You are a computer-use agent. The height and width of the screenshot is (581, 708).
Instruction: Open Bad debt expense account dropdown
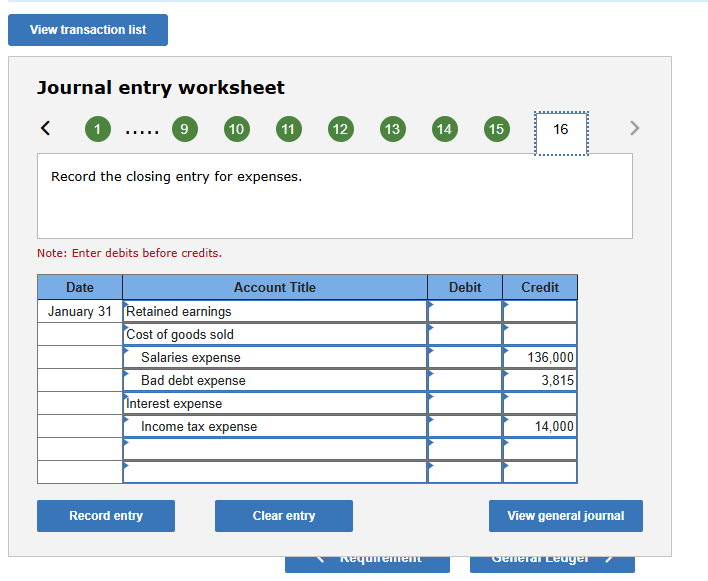point(275,381)
